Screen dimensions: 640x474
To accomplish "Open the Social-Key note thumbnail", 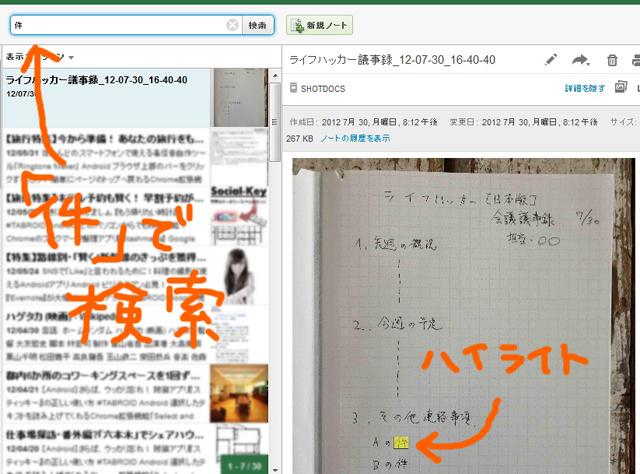I will pyautogui.click(x=239, y=215).
